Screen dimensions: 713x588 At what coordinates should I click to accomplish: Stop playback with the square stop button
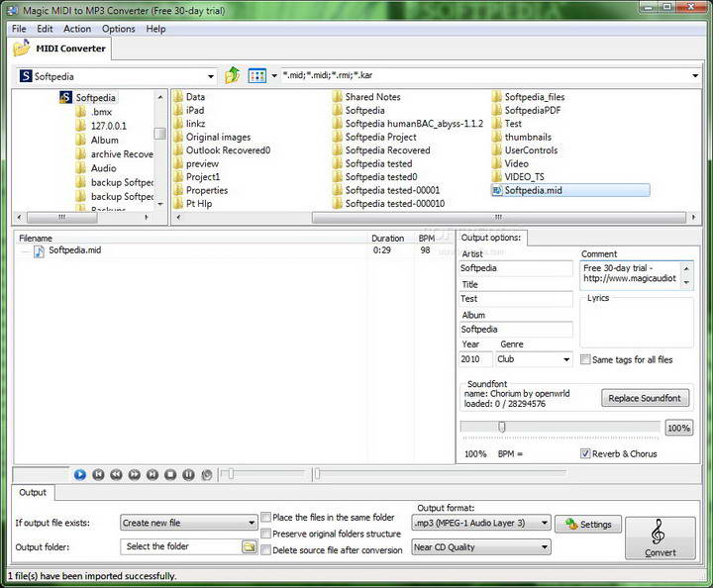coord(170,475)
